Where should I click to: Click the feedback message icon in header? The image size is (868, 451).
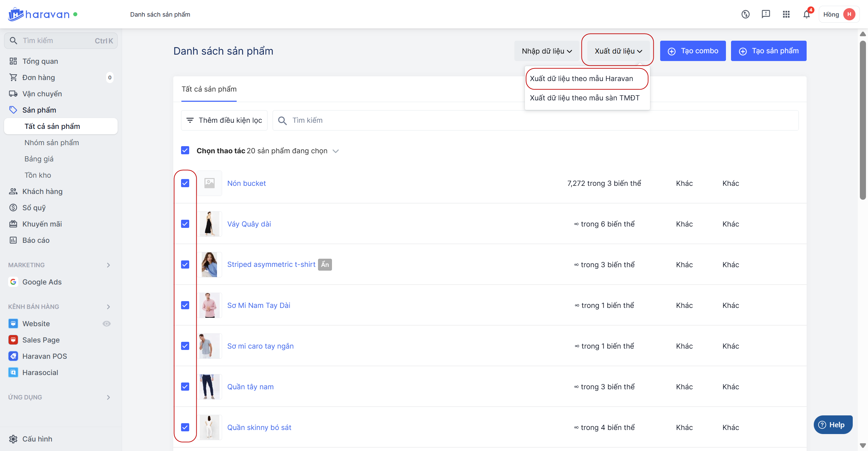click(x=766, y=14)
